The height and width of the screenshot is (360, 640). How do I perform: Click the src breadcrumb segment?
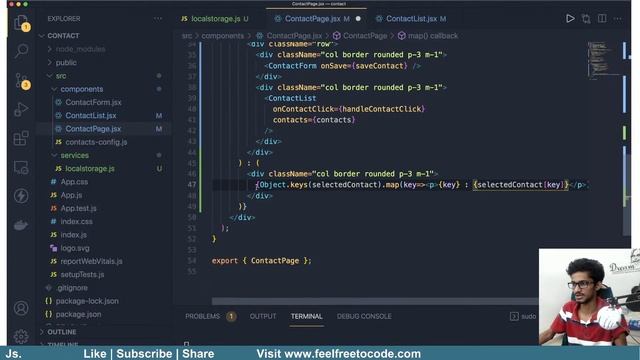(187, 36)
